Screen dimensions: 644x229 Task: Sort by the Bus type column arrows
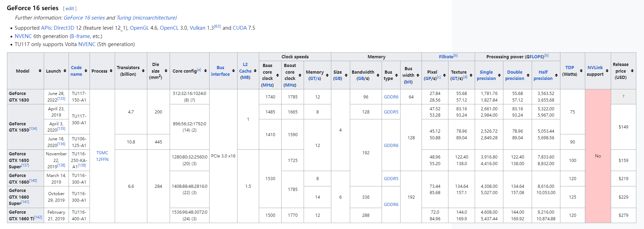396,75
